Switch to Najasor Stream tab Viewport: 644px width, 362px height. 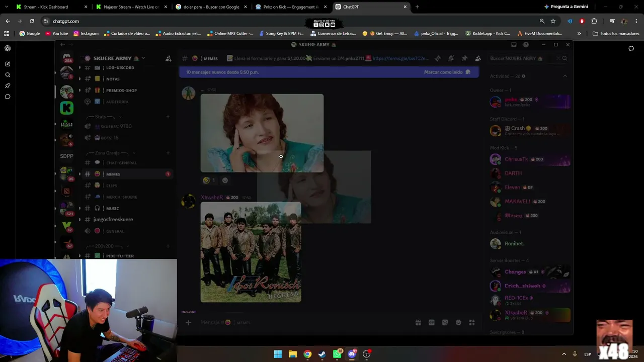tap(132, 7)
